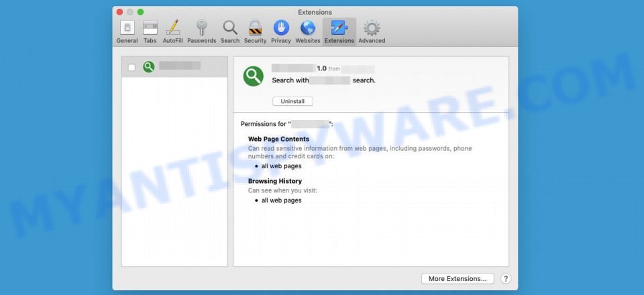The image size is (644, 295).
Task: Open the AutoFill pencil icon pane
Action: 172,32
